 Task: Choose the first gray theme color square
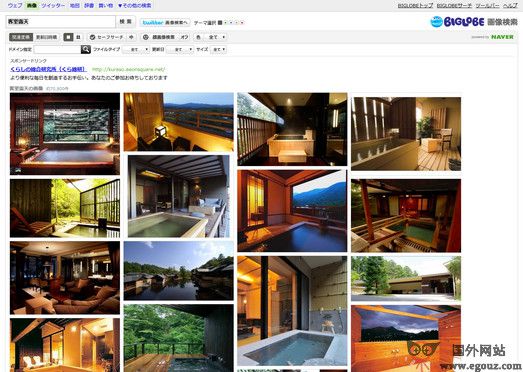(x=220, y=23)
